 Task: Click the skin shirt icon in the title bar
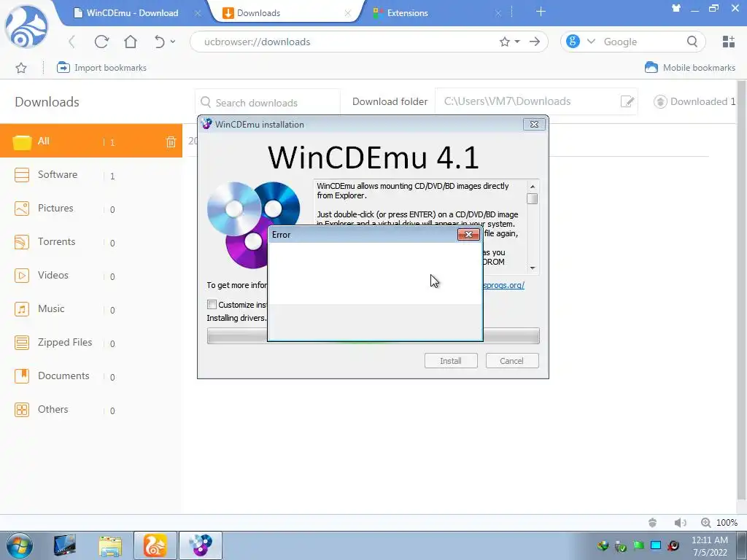(676, 8)
